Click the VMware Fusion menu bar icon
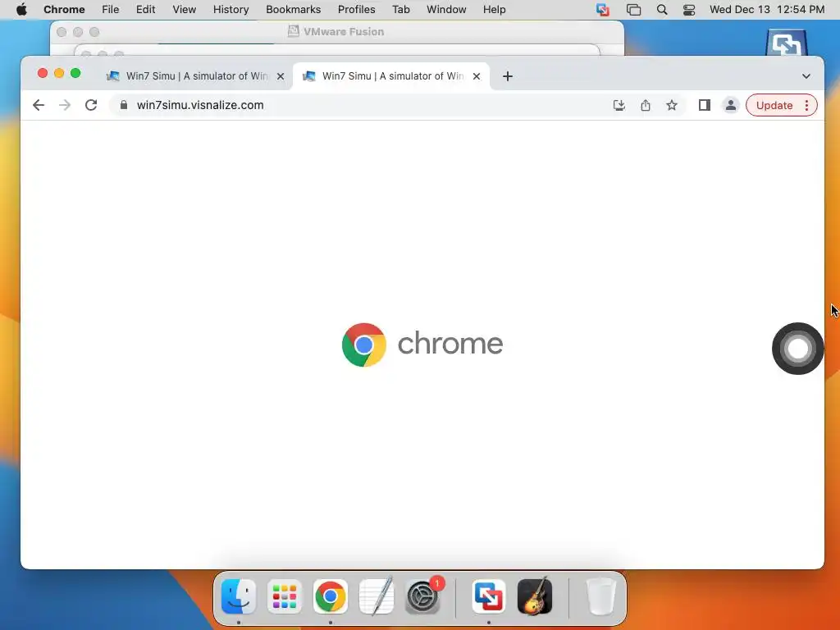 [x=603, y=10]
